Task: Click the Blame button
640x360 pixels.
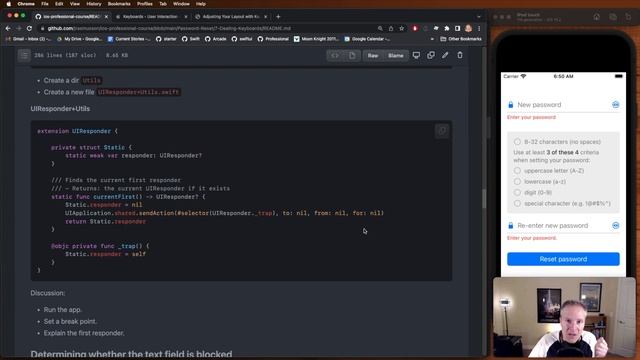Action: coord(396,56)
